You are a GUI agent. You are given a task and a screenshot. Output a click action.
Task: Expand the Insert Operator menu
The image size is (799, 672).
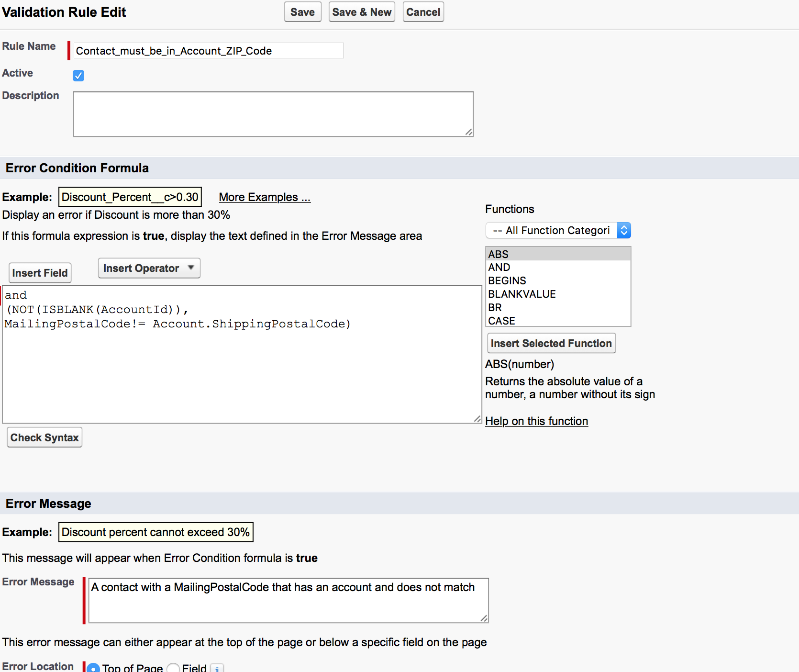click(x=149, y=269)
